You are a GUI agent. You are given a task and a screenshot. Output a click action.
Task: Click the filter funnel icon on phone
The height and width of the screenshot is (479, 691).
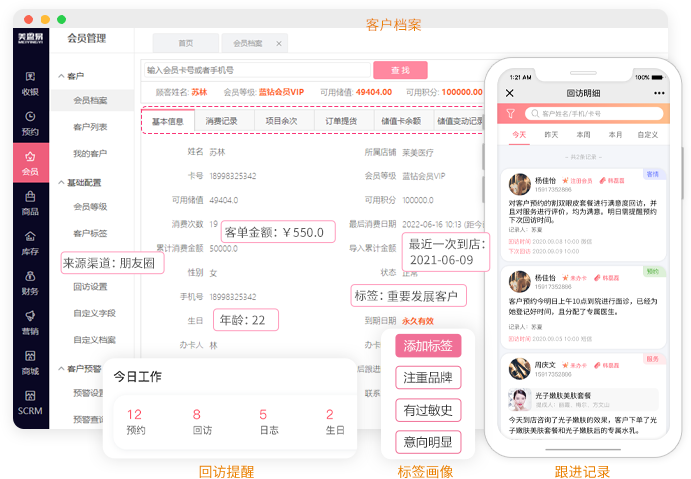tap(511, 114)
